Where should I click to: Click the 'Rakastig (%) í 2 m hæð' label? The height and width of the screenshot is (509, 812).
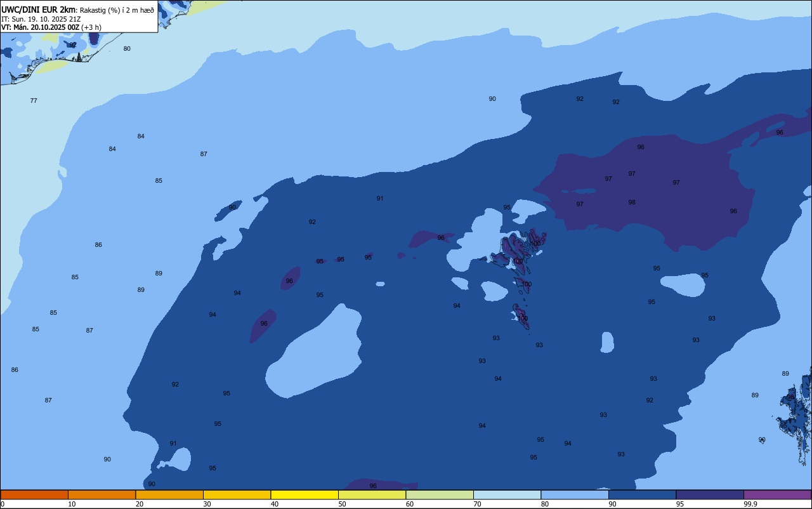pyautogui.click(x=117, y=10)
